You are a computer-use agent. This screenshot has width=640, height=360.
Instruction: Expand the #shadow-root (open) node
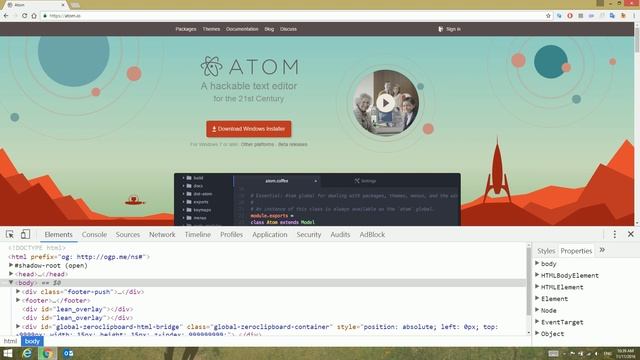(x=11, y=265)
